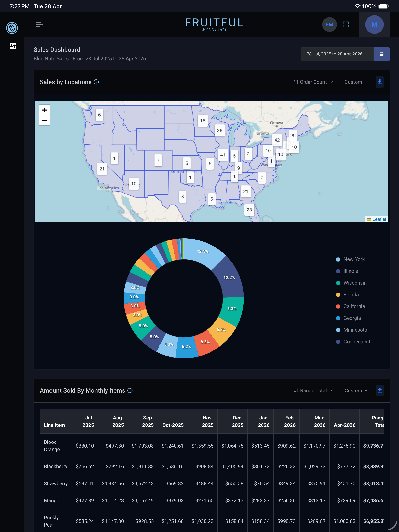Click the Oct-2025 column header
This screenshot has width=399, height=532.
click(173, 422)
